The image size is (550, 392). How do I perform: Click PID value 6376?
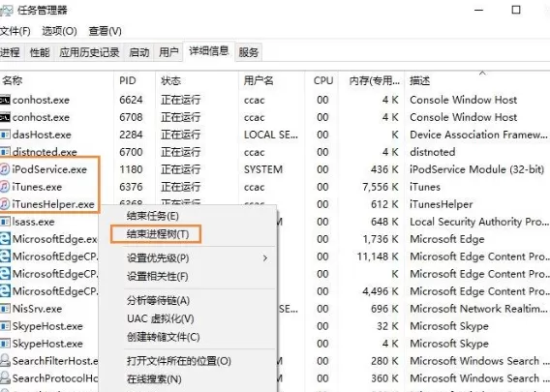[131, 187]
